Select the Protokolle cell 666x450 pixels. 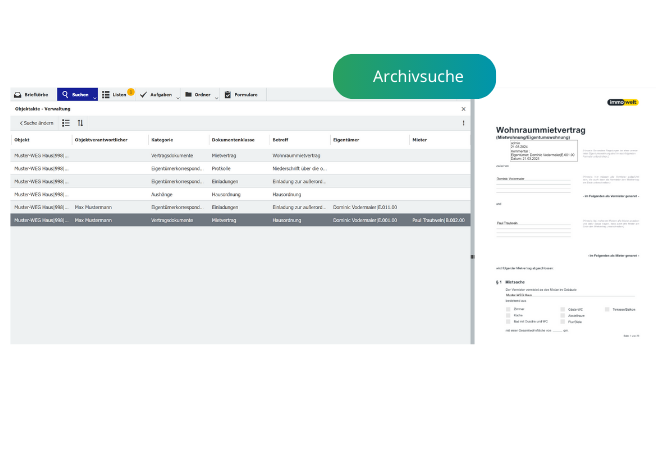click(x=221, y=169)
